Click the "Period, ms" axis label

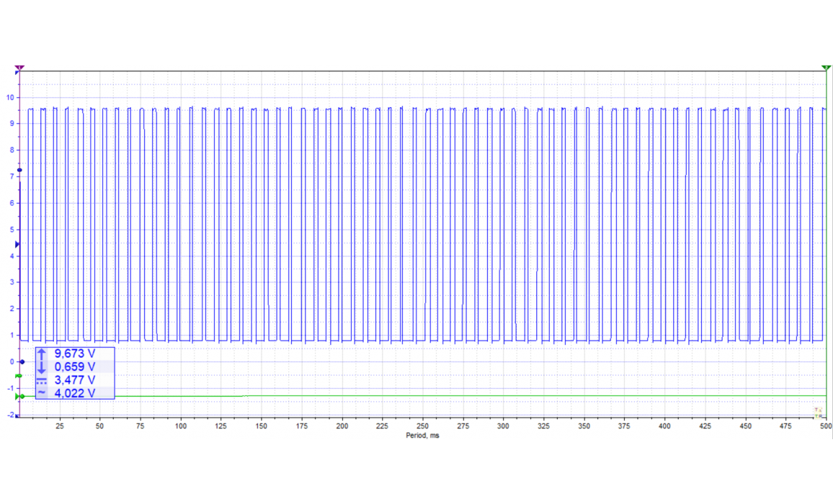click(422, 436)
